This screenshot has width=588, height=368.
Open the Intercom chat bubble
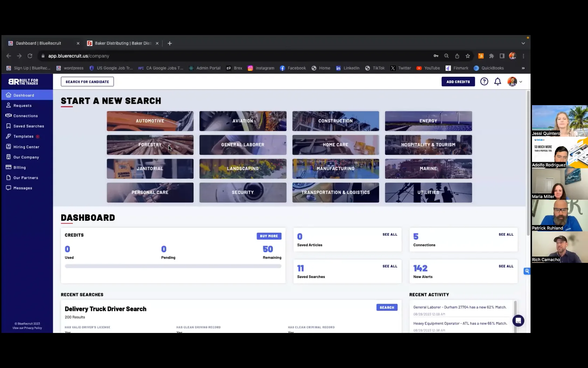coord(518,320)
